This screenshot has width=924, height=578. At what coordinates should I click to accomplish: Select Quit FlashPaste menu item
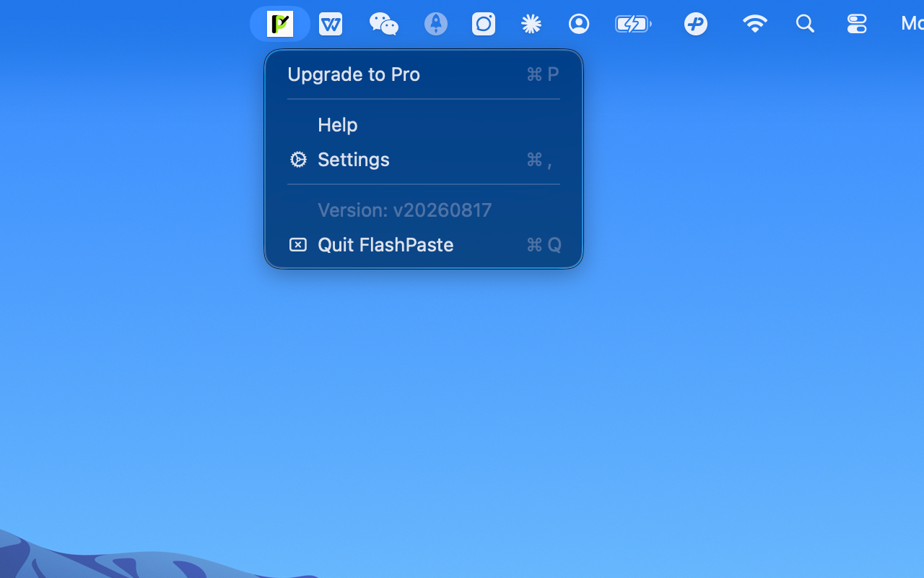[424, 245]
